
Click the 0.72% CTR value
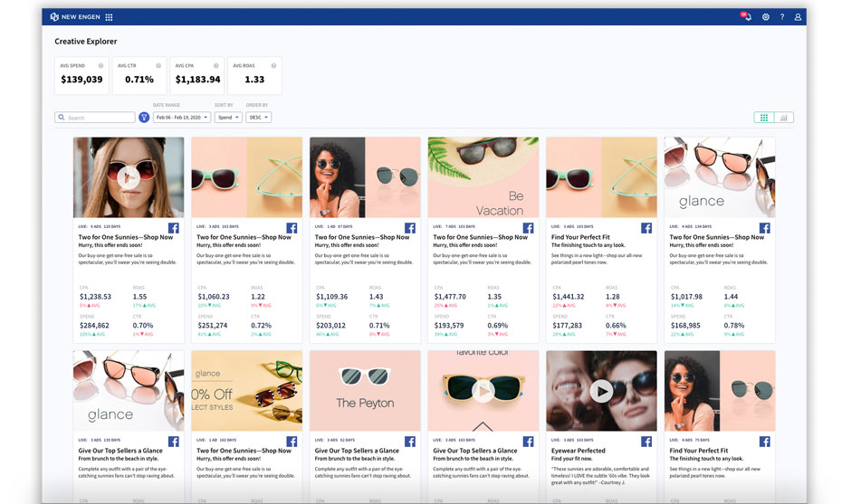pyautogui.click(x=261, y=326)
